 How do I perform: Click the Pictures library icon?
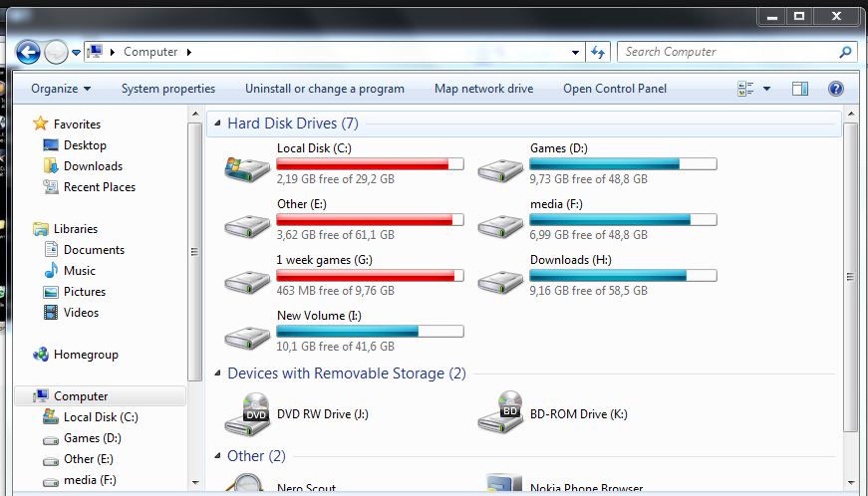coord(51,292)
